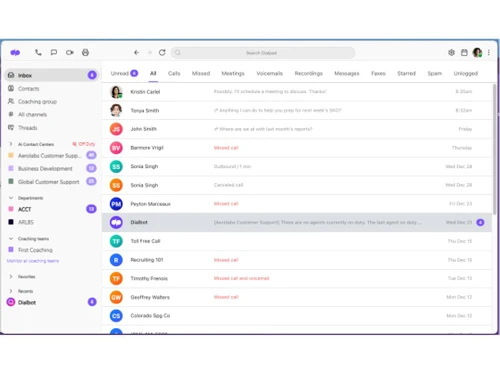Open All channels in the sidebar
The width and height of the screenshot is (500, 375).
pyautogui.click(x=32, y=114)
